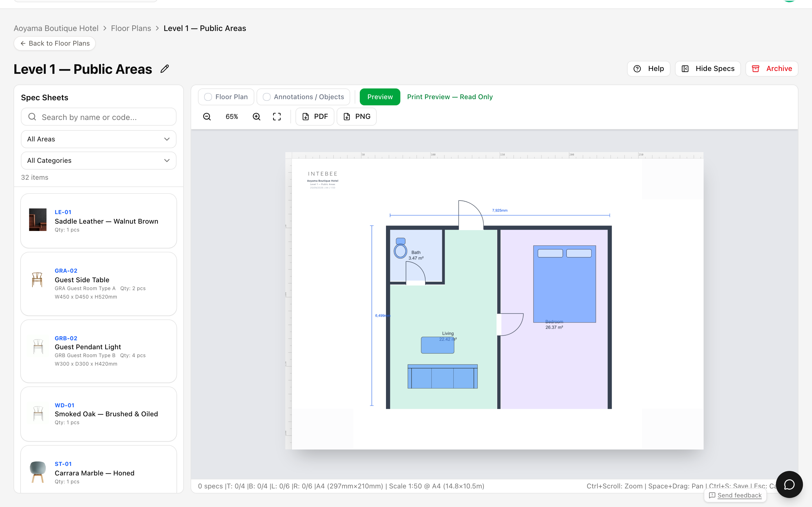
Task: Open the Floor Plans breadcrumb
Action: (131, 28)
